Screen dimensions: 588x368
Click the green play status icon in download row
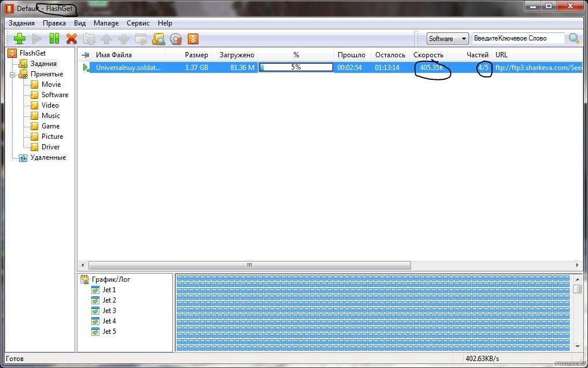tap(86, 68)
